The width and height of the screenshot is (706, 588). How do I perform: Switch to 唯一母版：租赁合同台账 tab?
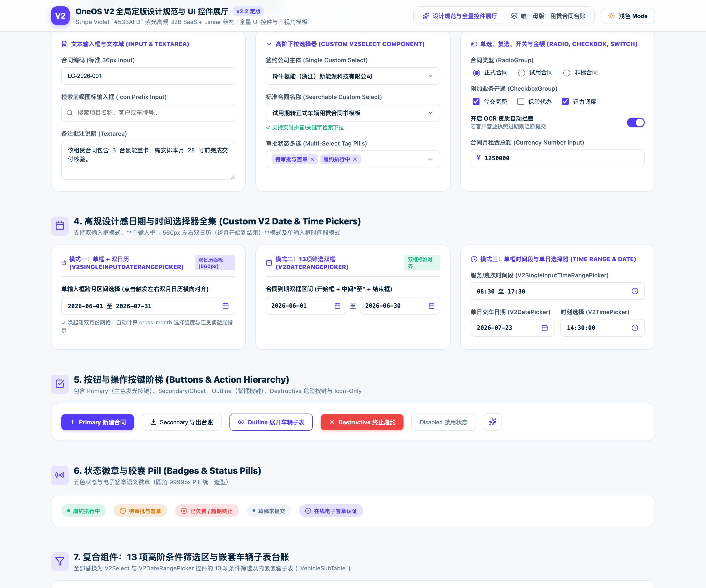click(548, 16)
